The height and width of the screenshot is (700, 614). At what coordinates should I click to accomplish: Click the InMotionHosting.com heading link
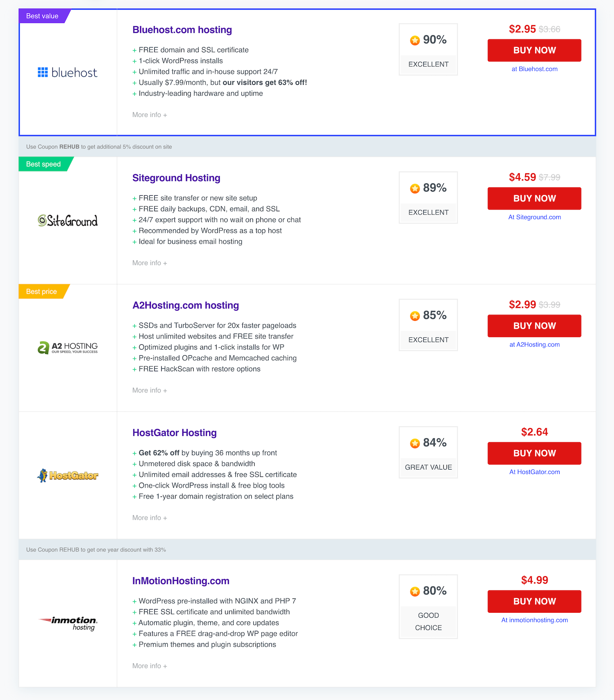click(x=181, y=581)
